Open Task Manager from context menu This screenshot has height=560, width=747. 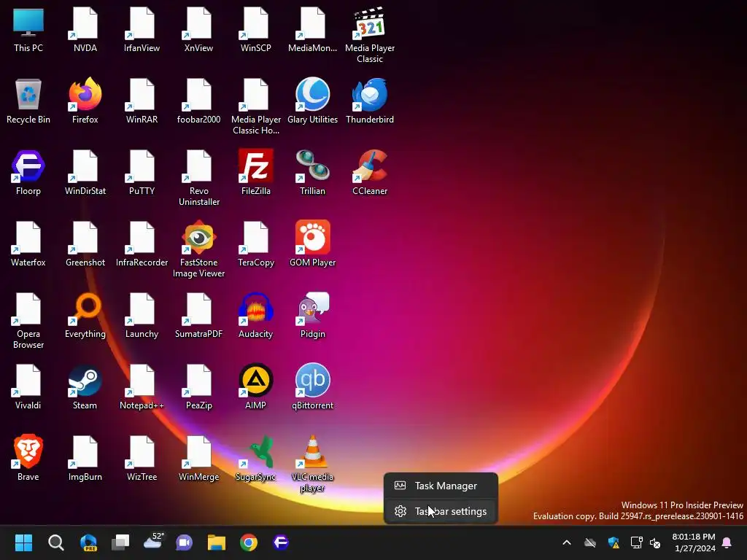pyautogui.click(x=441, y=486)
